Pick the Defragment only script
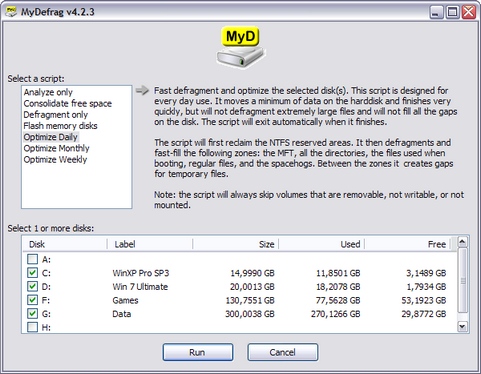 click(56, 115)
